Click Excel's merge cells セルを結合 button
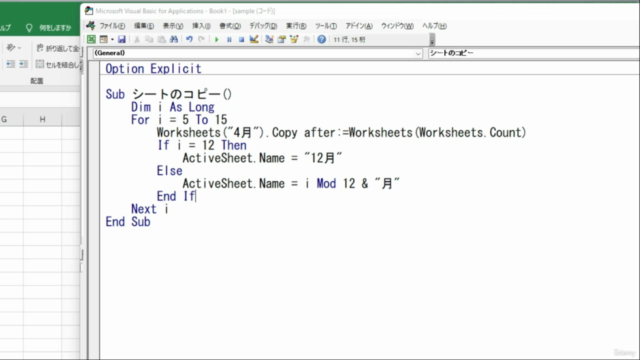640x360 pixels. 58,64
